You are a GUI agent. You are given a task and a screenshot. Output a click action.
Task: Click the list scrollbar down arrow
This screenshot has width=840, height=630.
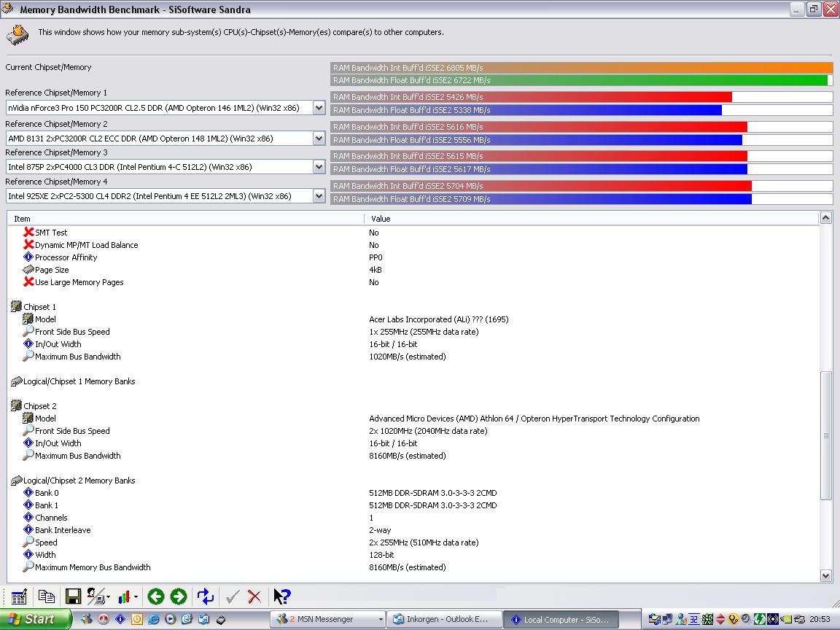click(x=825, y=576)
